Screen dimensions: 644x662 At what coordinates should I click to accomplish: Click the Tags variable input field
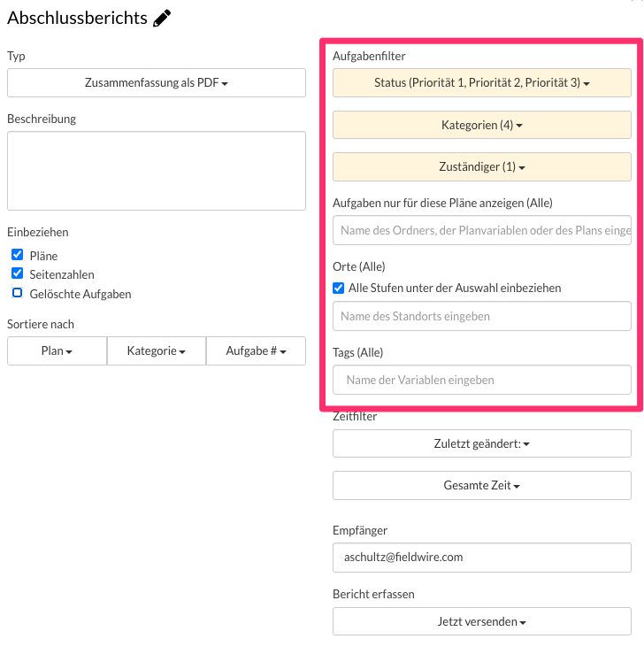pos(481,380)
